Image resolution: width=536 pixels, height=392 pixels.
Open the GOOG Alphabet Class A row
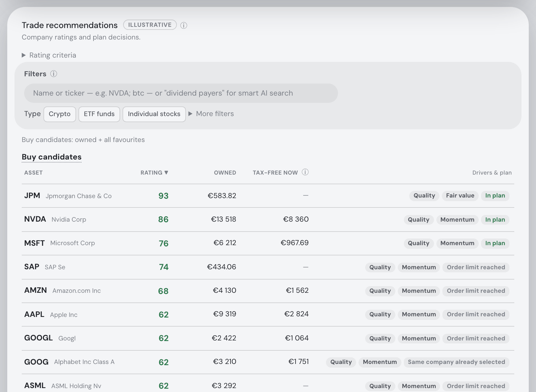(x=268, y=362)
